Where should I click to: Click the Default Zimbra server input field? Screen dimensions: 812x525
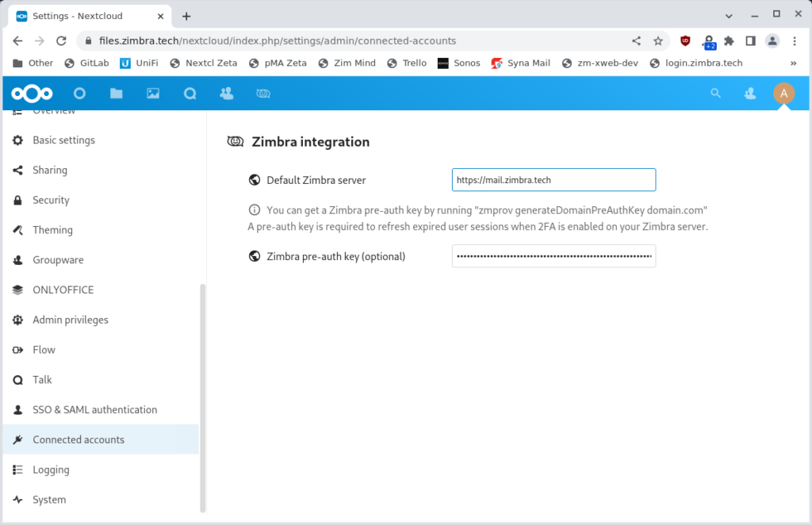tap(553, 180)
